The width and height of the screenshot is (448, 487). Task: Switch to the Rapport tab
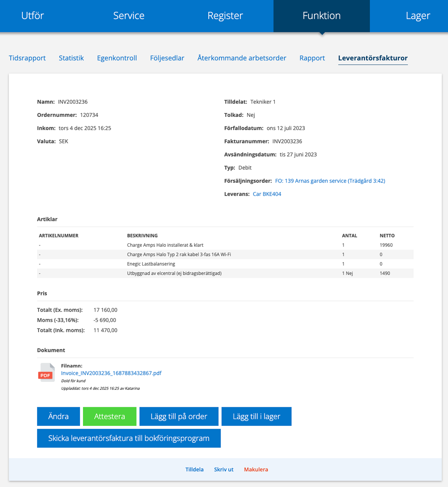pos(312,58)
